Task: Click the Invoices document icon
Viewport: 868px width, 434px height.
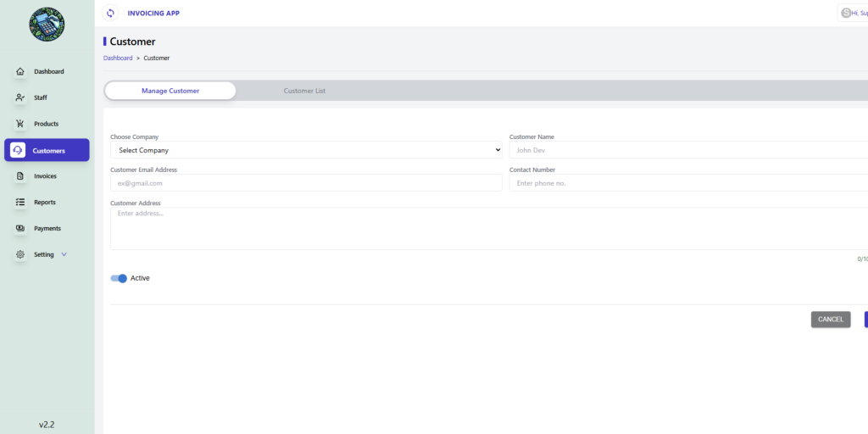Action: (20, 176)
